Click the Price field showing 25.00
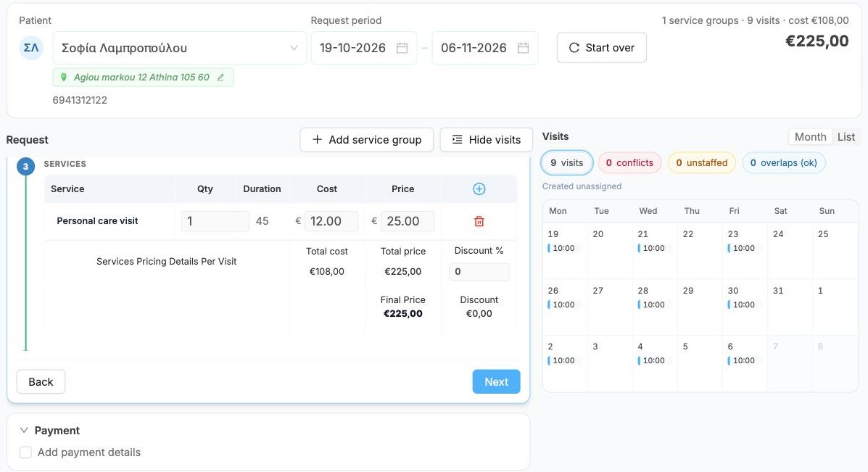Viewport: 868px width, 472px height. (x=408, y=221)
